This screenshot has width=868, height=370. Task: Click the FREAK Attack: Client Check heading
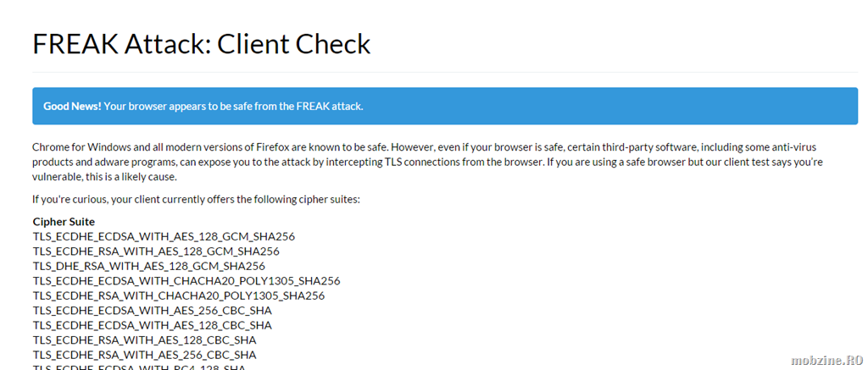point(202,44)
